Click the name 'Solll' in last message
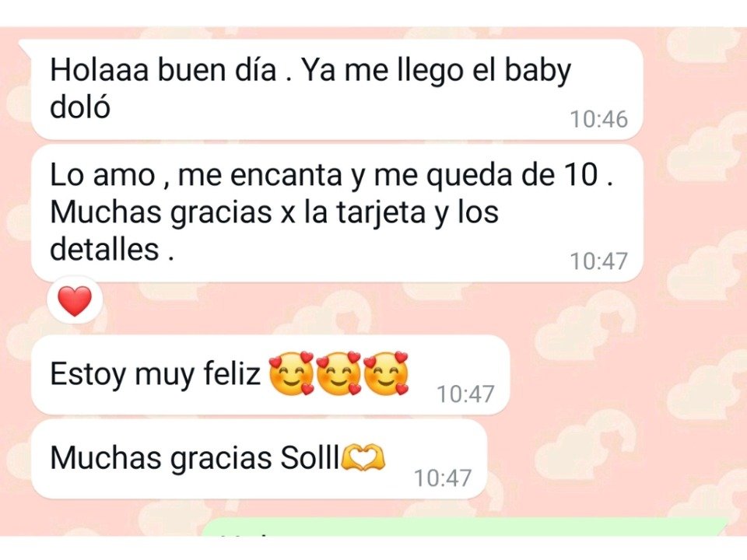 click(310, 457)
